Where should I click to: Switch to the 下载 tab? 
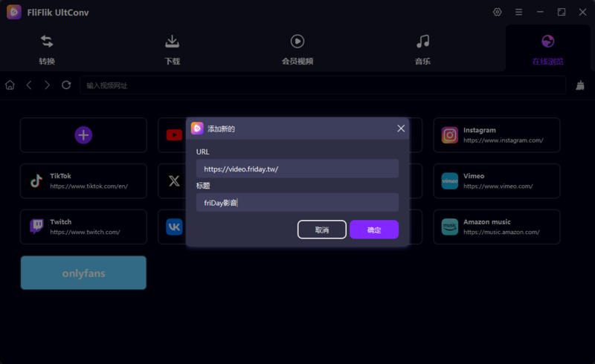(172, 49)
